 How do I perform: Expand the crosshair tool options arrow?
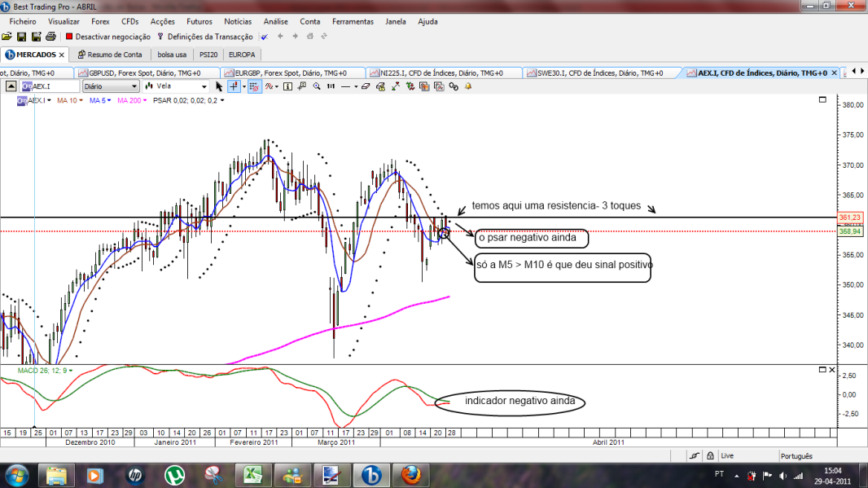[x=244, y=86]
